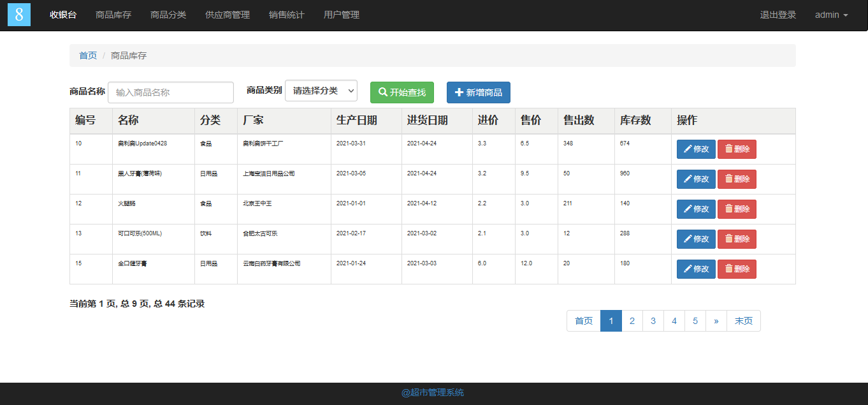Viewport: 868px width, 405px height.
Task: Click the blue 8 logo icon
Action: (19, 15)
